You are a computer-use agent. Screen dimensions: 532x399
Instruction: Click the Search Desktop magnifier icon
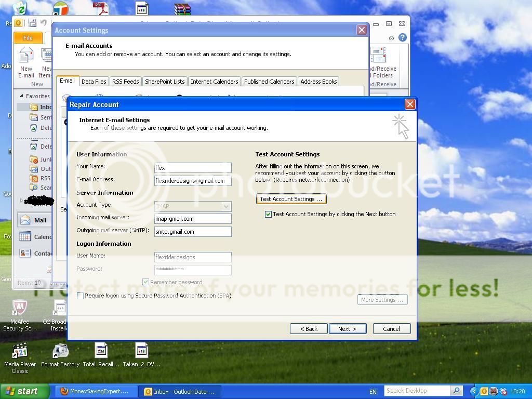(456, 391)
